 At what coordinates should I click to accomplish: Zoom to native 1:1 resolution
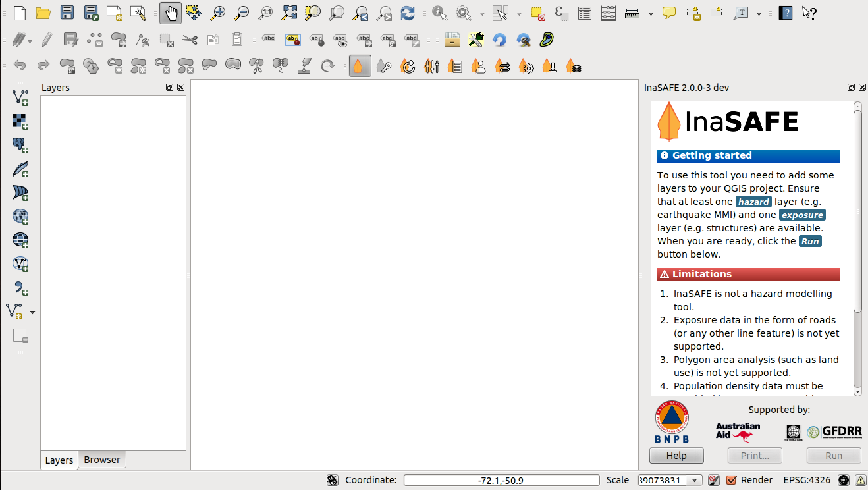[265, 13]
